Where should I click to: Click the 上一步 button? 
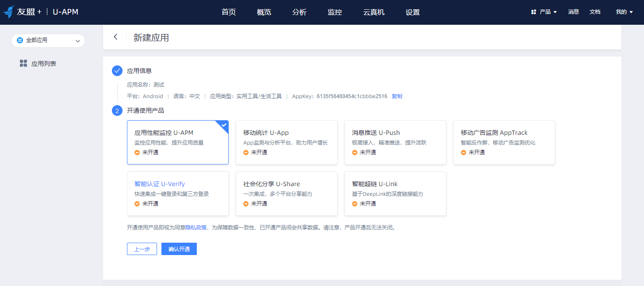point(142,249)
